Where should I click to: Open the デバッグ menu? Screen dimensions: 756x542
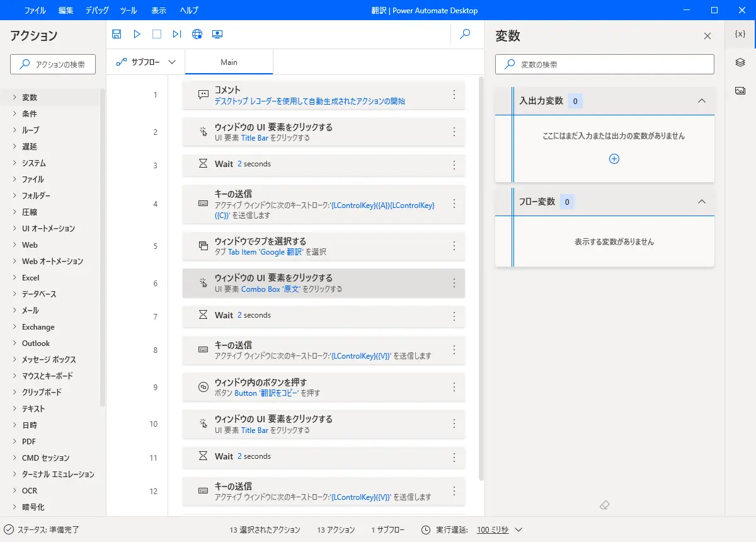click(x=96, y=11)
